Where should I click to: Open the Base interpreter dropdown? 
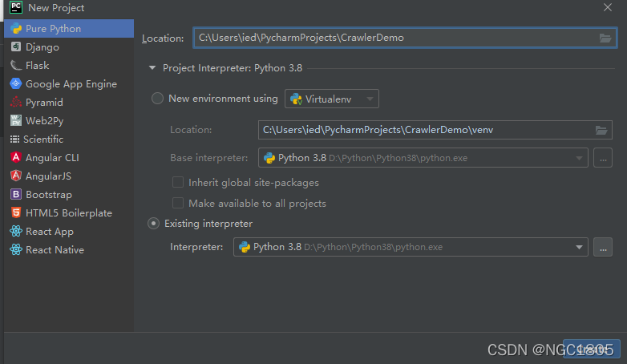point(423,158)
